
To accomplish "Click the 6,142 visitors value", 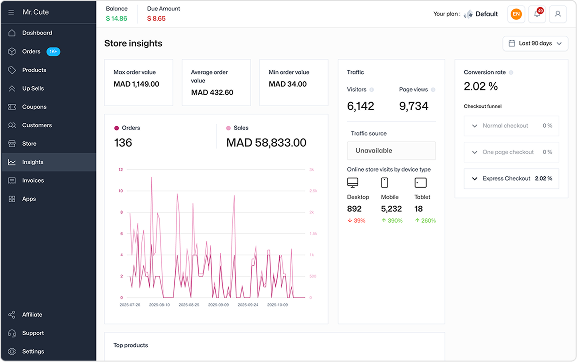I will click(x=361, y=106).
